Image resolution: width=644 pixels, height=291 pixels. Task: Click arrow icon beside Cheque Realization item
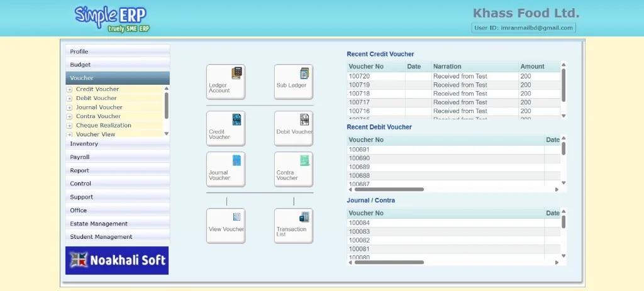click(x=69, y=126)
